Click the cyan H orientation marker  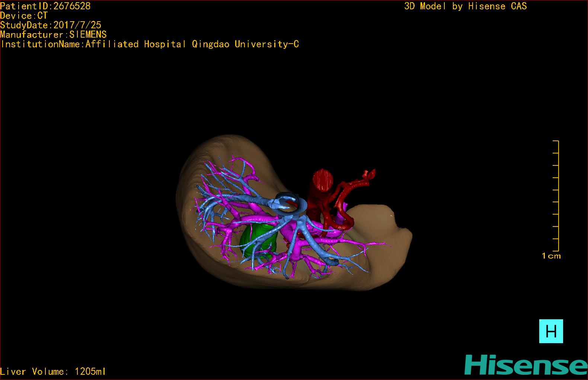point(551,331)
